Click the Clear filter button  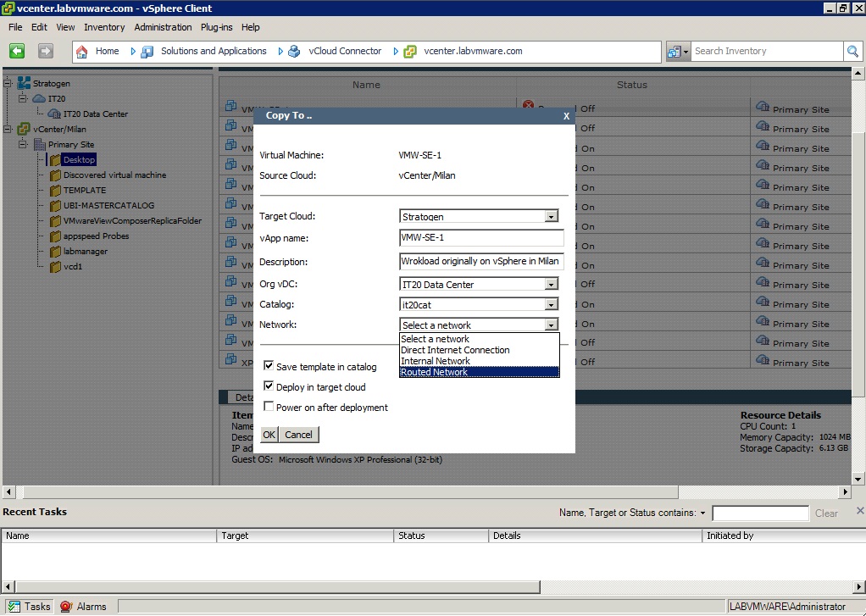(826, 513)
